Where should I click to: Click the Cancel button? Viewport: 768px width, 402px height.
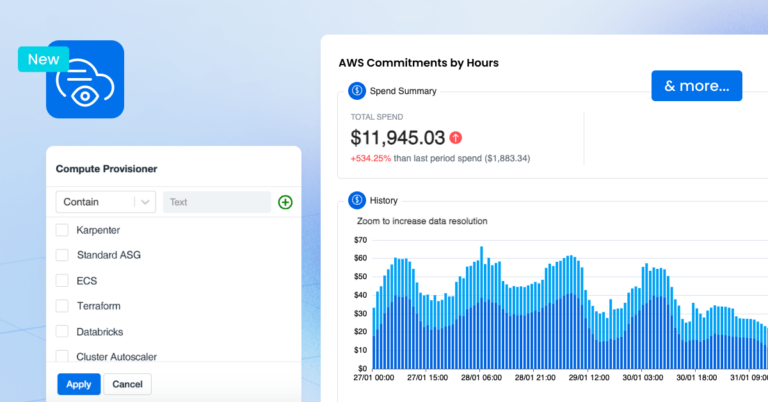127,384
